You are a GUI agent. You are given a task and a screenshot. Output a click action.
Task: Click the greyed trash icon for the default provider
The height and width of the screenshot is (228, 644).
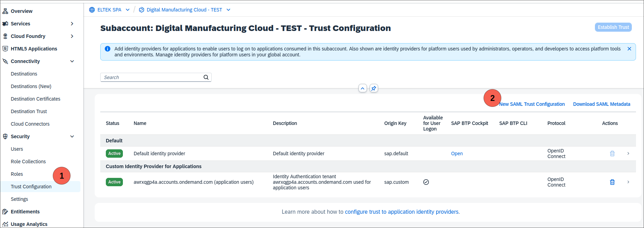click(x=612, y=154)
